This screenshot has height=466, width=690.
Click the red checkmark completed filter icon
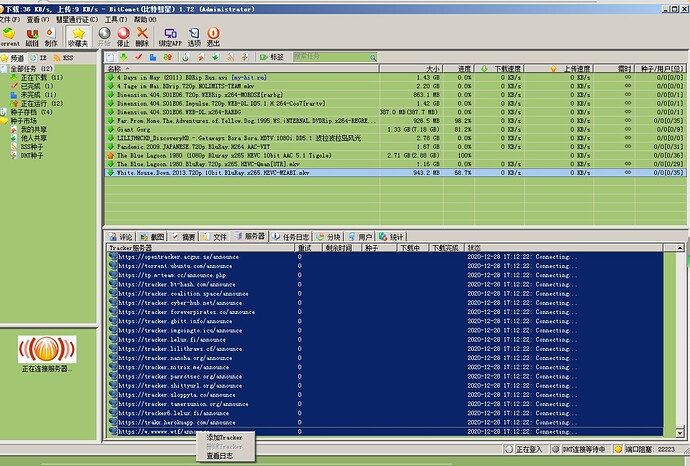point(139,57)
